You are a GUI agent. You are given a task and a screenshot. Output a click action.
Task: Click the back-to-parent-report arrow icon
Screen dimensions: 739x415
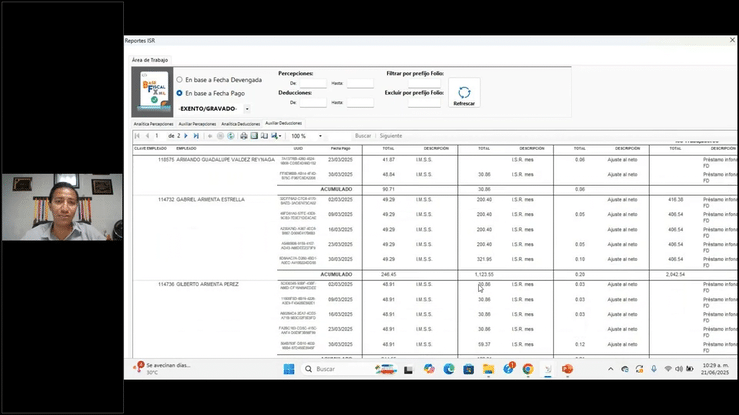[210, 136]
